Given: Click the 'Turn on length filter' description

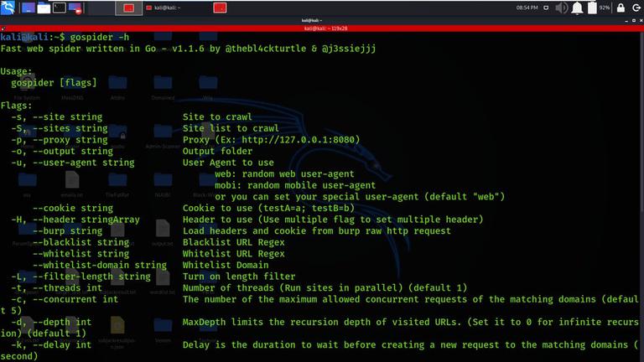Looking at the screenshot, I should tap(239, 277).
